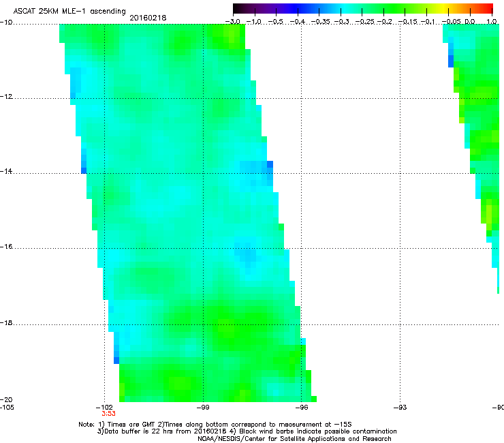The height and width of the screenshot is (443, 504).
Task: Click the red 3:53 time label
Action: 109,414
